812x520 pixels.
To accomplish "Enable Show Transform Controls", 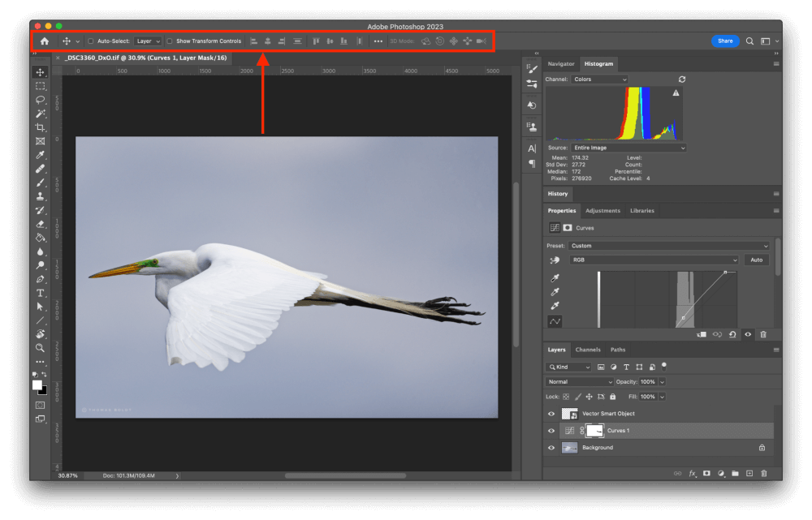I will 169,41.
